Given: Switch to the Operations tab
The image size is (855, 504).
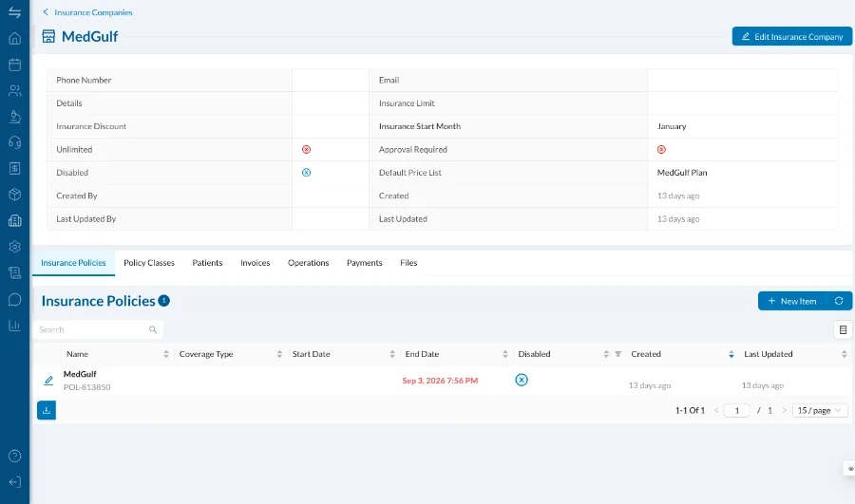Looking at the screenshot, I should (308, 263).
